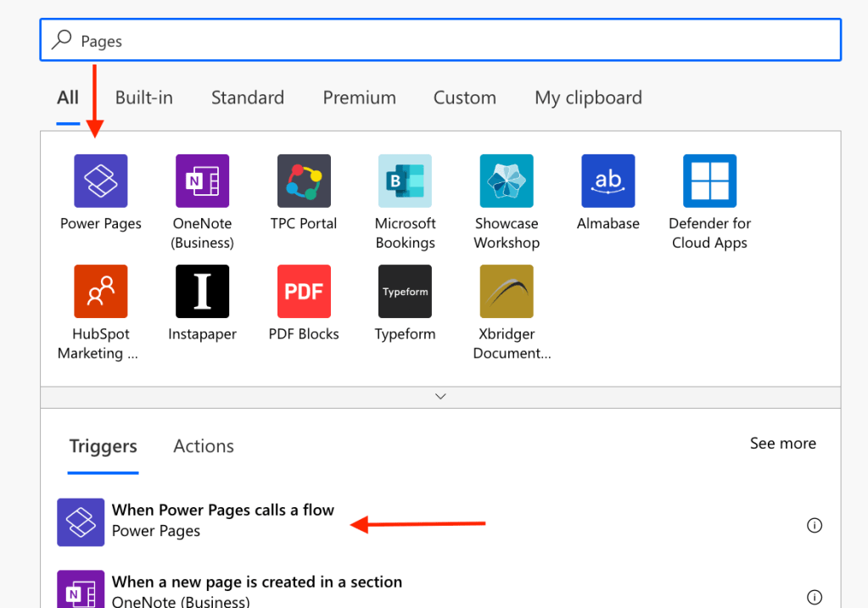Open the Xbridger Document connector
This screenshot has width=868, height=608.
coord(506,291)
